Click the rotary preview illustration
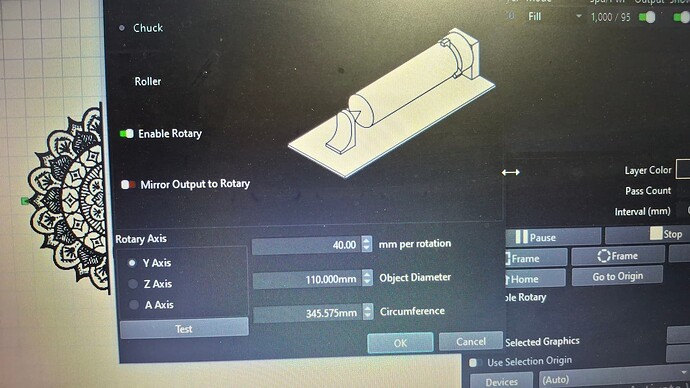Screen dimensions: 690x388 (x=392, y=103)
